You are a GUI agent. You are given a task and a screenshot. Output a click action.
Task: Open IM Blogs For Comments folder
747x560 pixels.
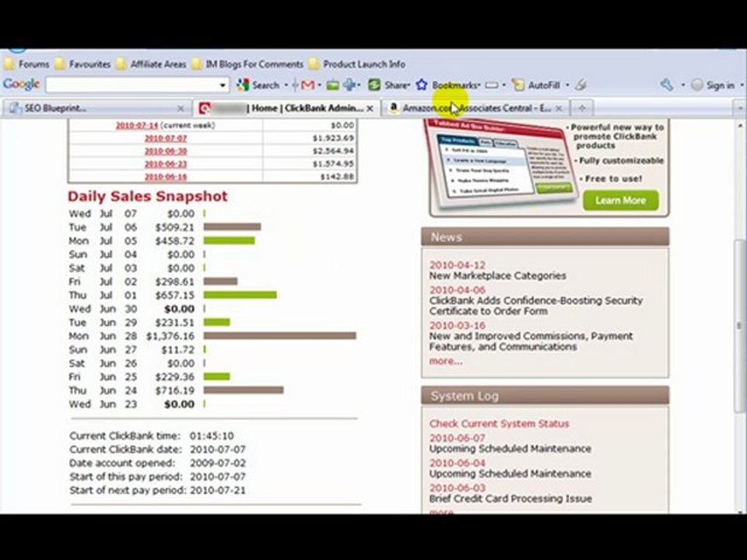click(247, 64)
